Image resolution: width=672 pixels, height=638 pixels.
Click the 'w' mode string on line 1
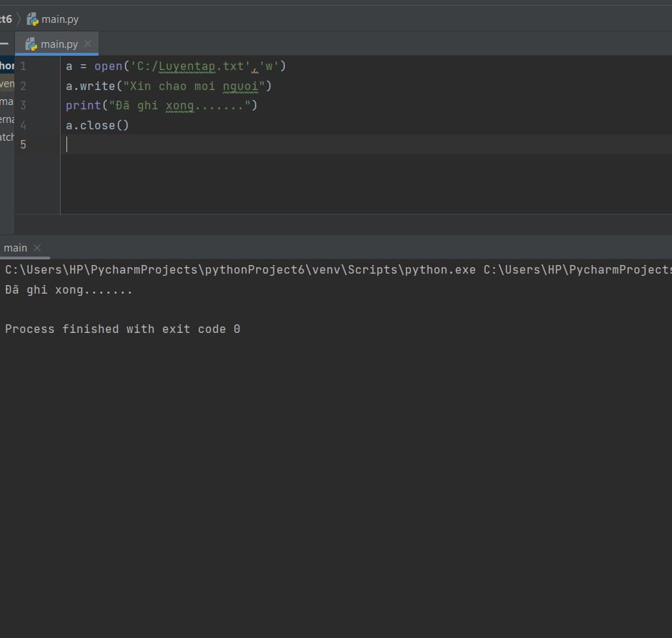pos(269,66)
